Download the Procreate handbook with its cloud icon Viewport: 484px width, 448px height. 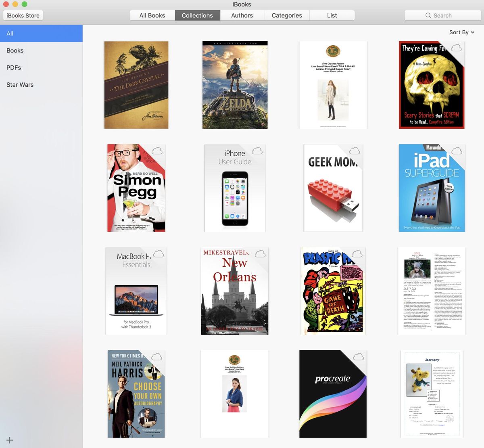(357, 356)
